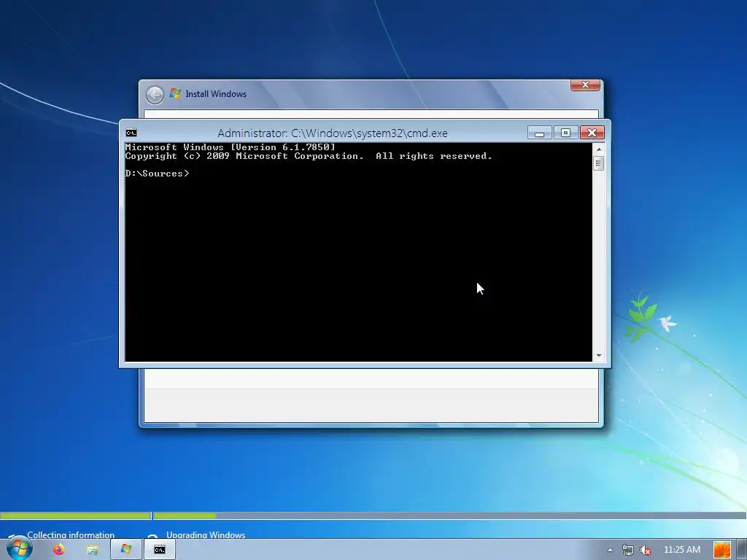Click the muted volume tray icon

tap(646, 550)
